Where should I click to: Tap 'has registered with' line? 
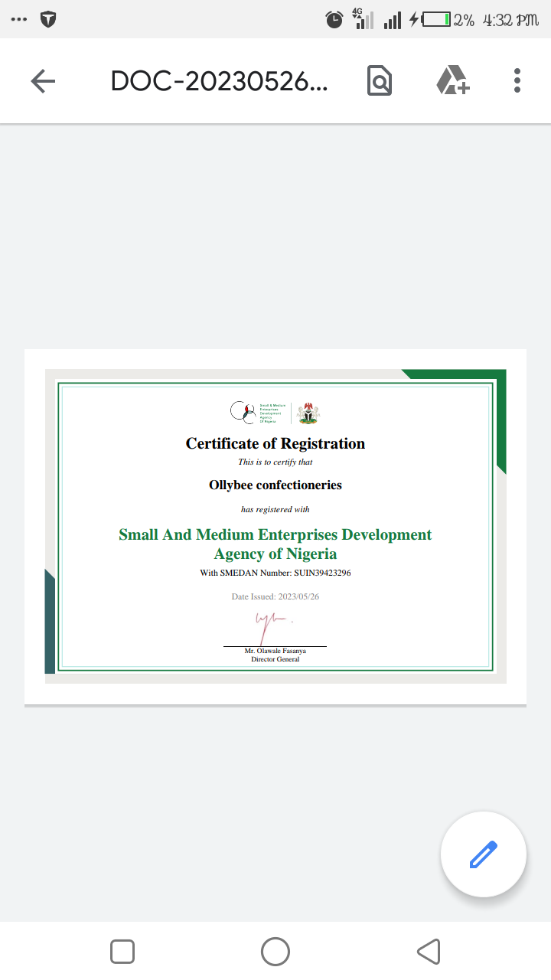[x=275, y=509]
